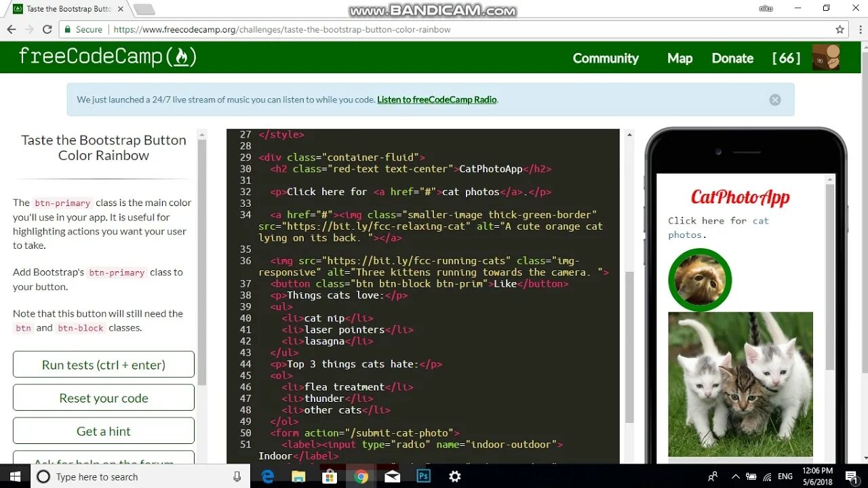The image size is (868, 488).
Task: Click the code editor scrollbar thumb
Action: (629, 347)
